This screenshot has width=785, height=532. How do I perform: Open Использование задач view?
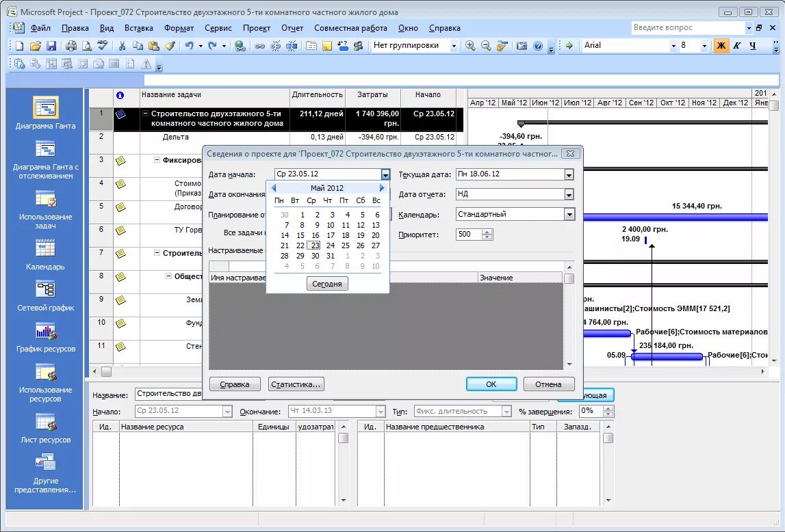click(x=46, y=209)
